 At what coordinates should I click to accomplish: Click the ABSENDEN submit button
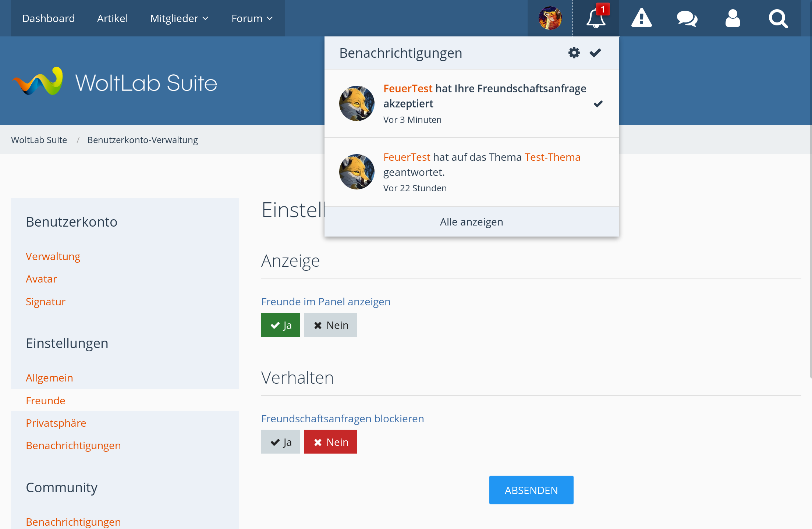531,490
